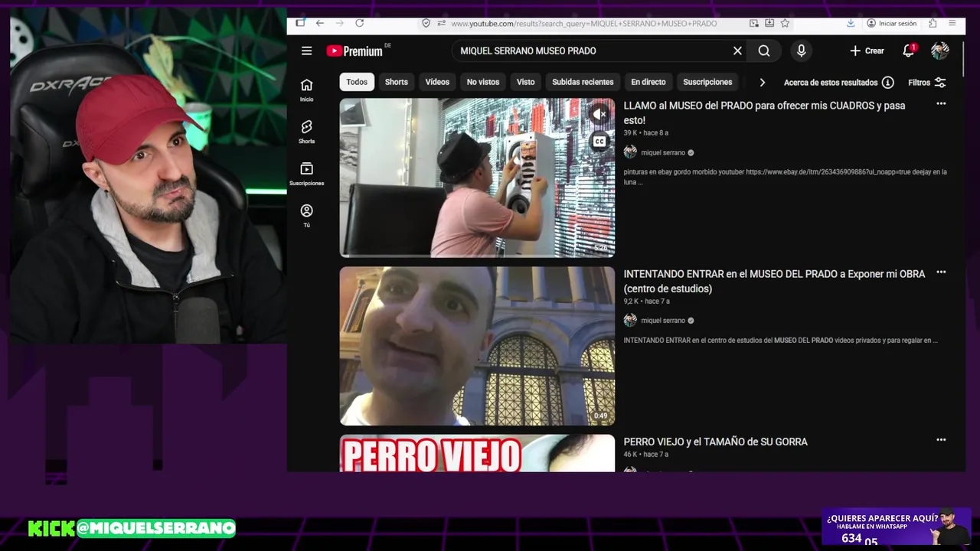Image resolution: width=980 pixels, height=551 pixels.
Task: Open miquel serrano channel under first video
Action: coord(663,152)
